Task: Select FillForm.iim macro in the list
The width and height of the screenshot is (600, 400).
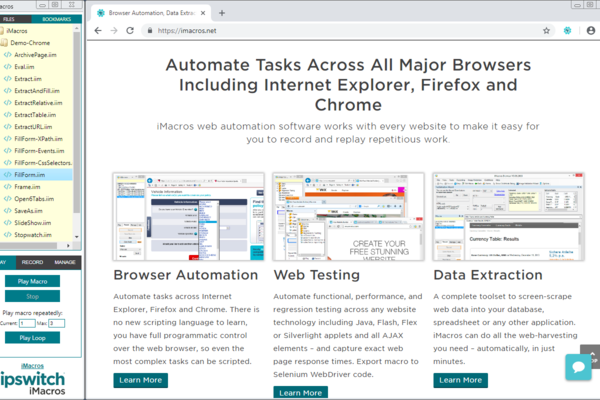Action: [x=28, y=174]
